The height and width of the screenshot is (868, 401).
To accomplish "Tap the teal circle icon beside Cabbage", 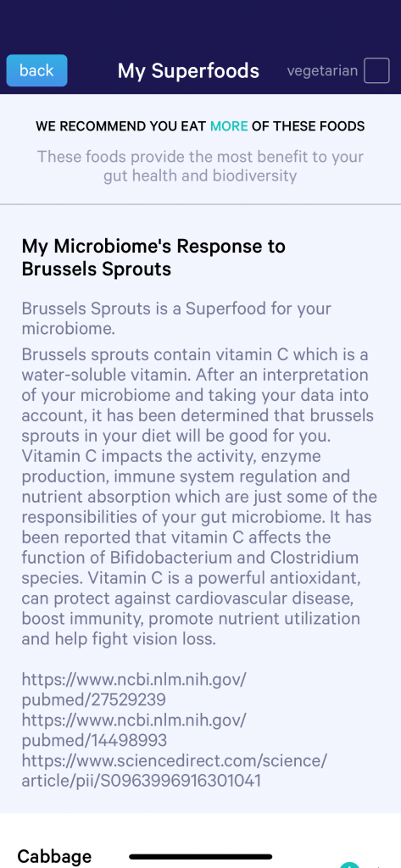I will coord(348,865).
